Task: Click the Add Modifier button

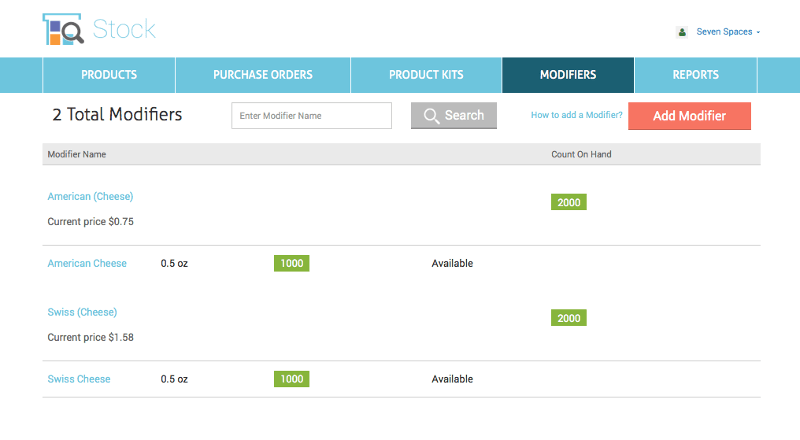Action: pyautogui.click(x=689, y=116)
